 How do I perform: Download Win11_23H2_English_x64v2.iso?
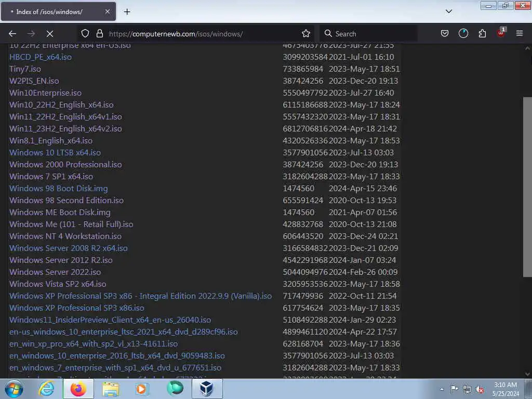click(x=65, y=129)
